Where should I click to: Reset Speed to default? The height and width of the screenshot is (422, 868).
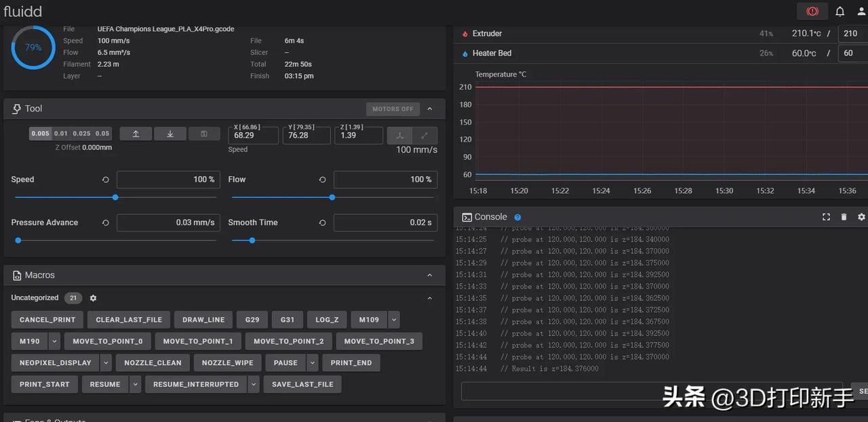pos(106,180)
